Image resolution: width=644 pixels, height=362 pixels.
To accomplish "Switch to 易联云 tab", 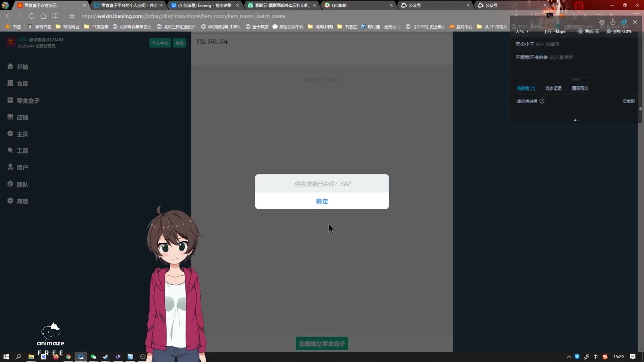I will (281, 5).
